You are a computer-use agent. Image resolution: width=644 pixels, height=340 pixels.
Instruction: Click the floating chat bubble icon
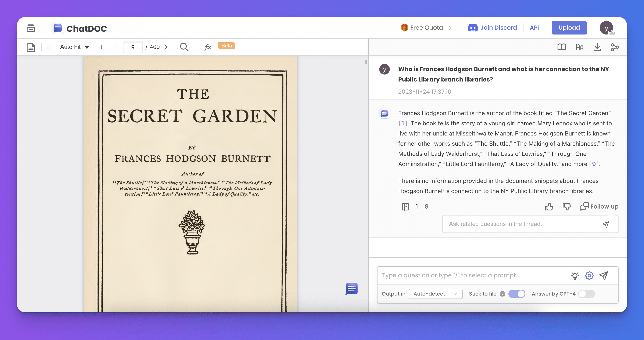tap(351, 289)
